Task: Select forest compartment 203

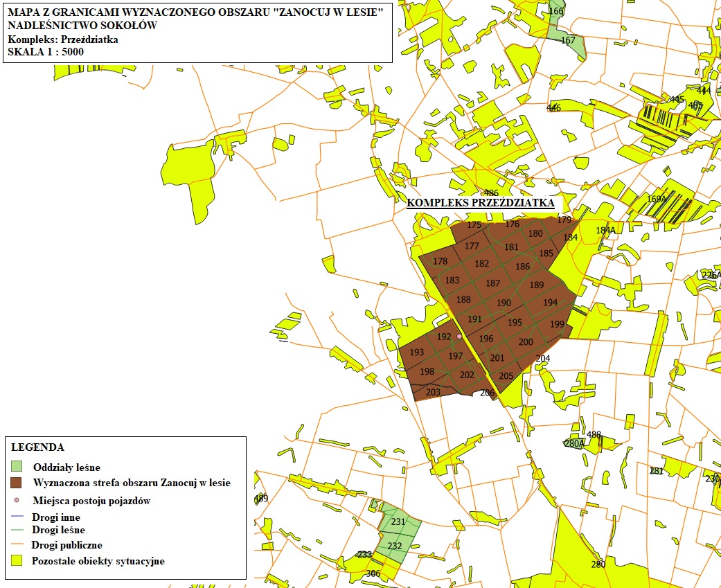Action: click(x=433, y=393)
